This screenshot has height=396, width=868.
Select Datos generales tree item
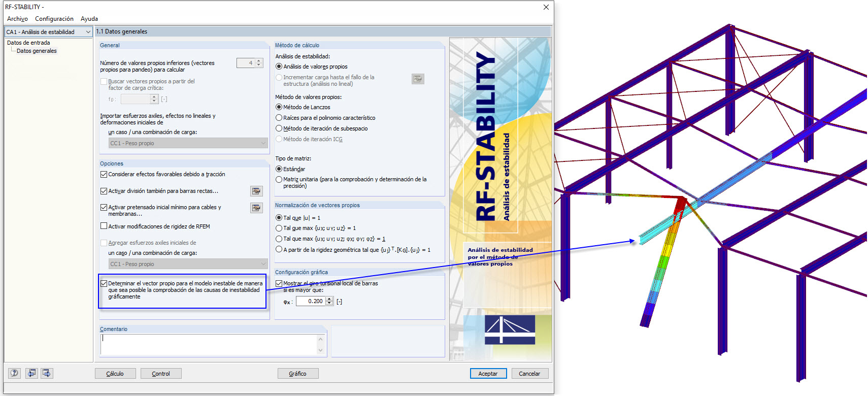tap(37, 51)
